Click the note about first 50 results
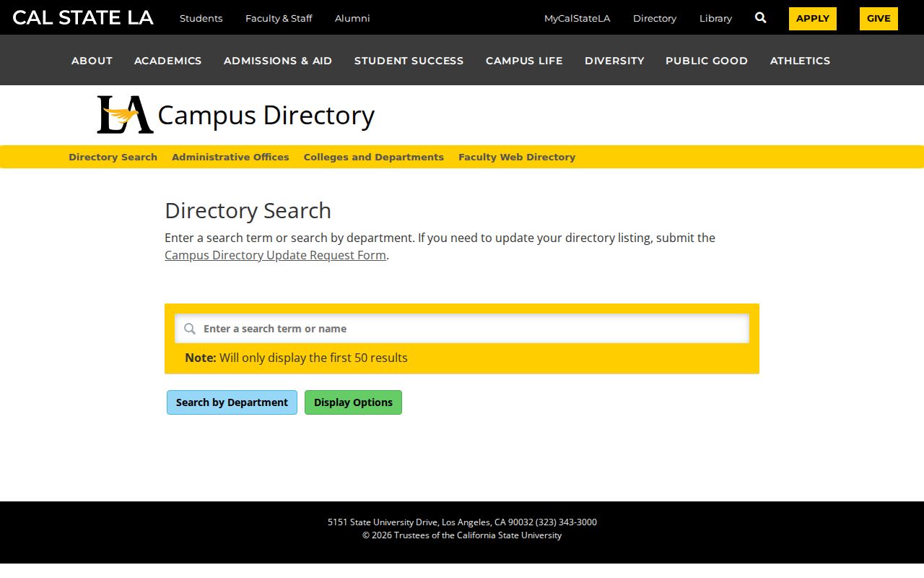Screen dimensions: 924x578 coord(296,358)
